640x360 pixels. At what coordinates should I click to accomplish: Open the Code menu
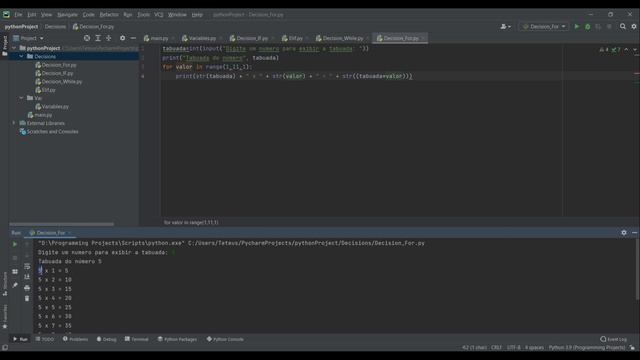coord(88,15)
